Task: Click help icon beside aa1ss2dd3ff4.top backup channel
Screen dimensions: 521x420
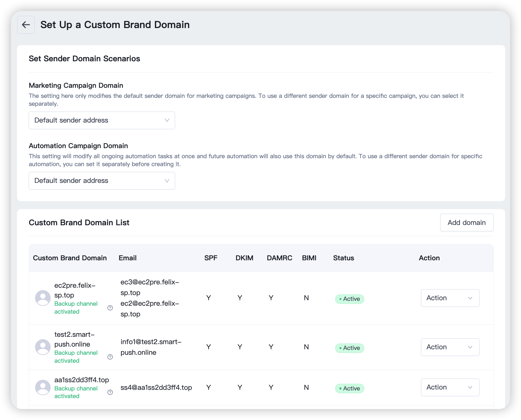Action: pyautogui.click(x=110, y=392)
